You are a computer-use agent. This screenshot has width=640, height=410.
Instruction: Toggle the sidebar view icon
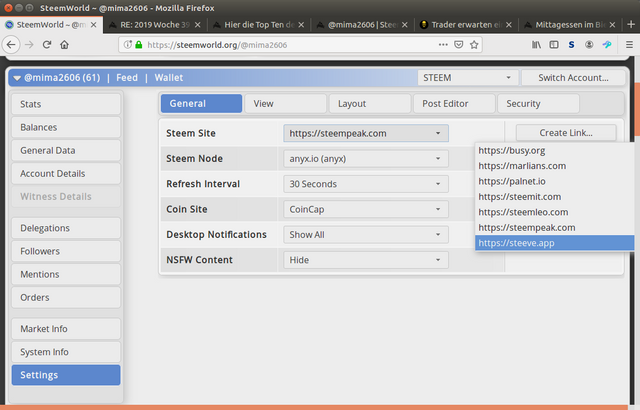pos(553,45)
